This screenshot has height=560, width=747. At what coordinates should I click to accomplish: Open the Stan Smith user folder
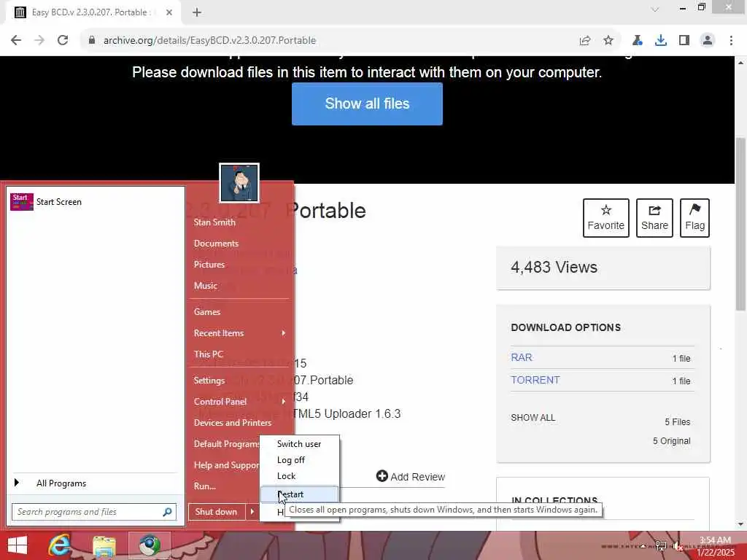[214, 222]
